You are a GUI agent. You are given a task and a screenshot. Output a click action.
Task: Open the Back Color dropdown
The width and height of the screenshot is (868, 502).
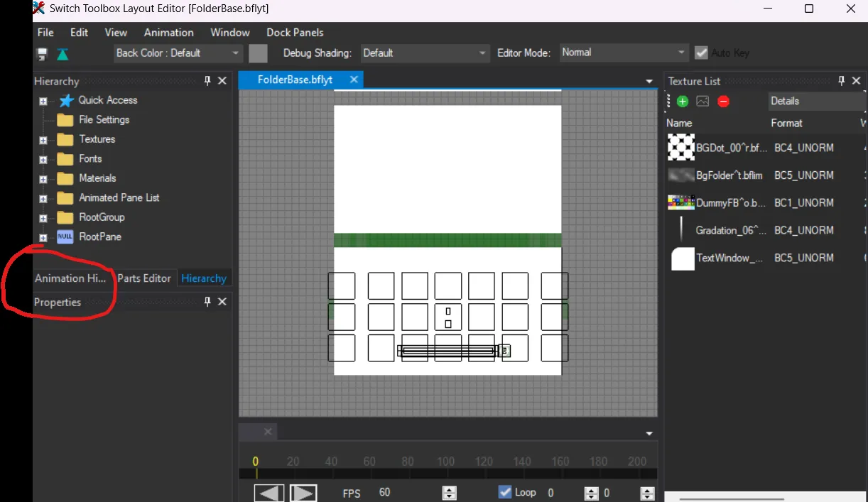(x=178, y=53)
